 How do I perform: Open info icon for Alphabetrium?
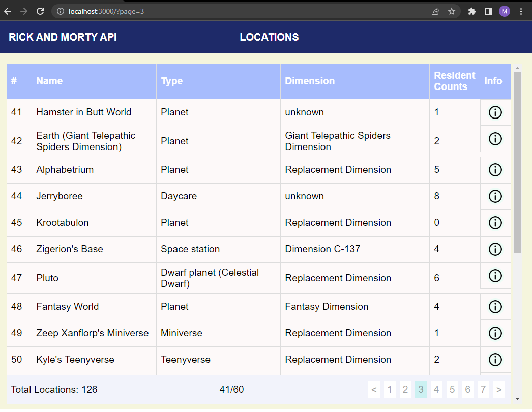[x=495, y=170]
